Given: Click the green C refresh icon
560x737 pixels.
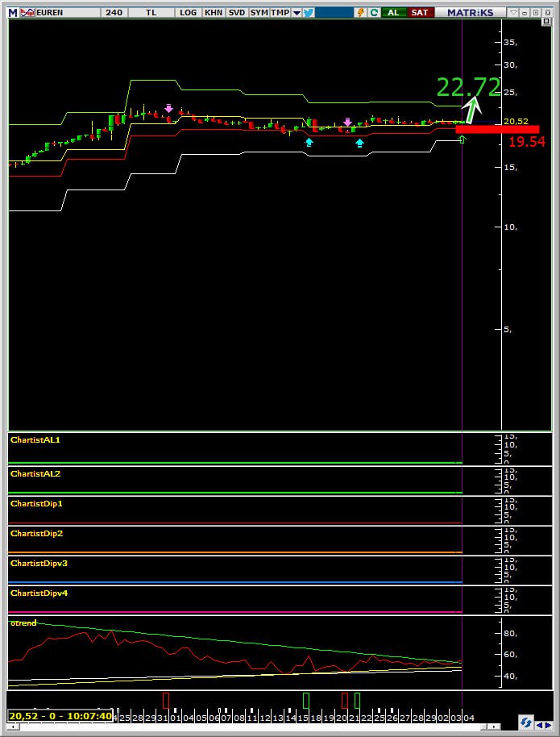Looking at the screenshot, I should click(x=374, y=13).
